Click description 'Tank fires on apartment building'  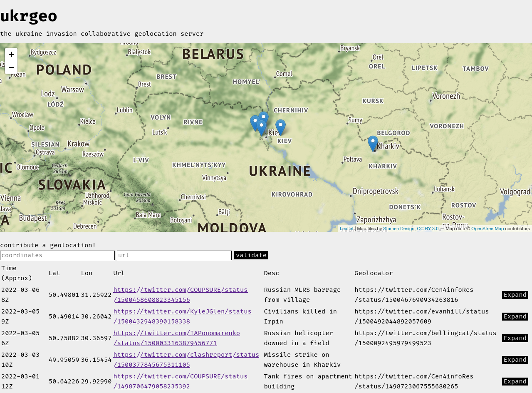[308, 381]
